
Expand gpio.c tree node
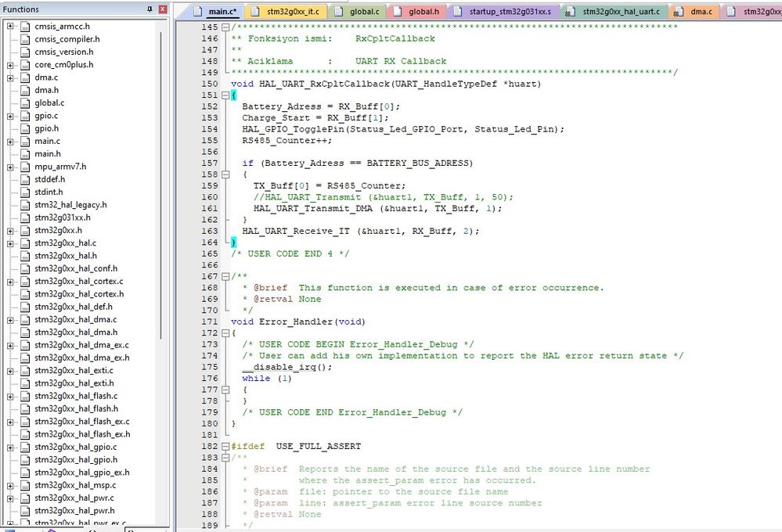[10, 116]
